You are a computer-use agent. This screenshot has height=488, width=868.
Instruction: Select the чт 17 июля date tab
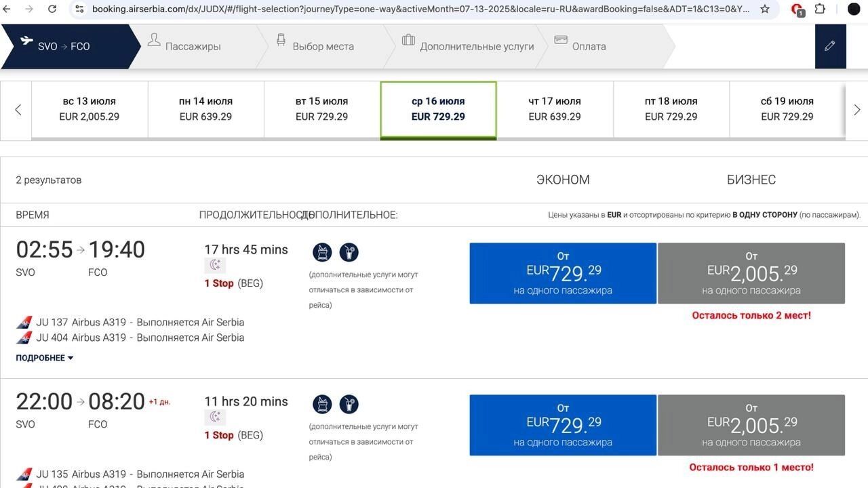[x=554, y=109]
